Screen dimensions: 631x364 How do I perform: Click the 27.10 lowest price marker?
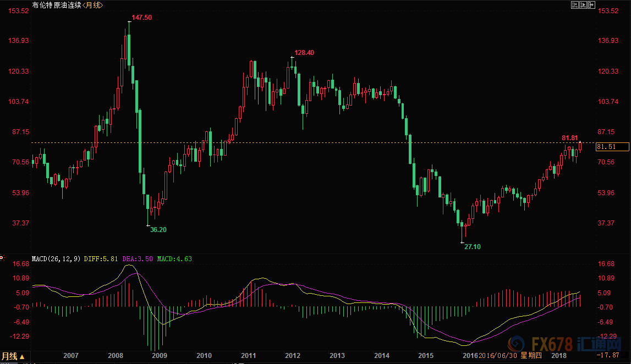pos(471,247)
